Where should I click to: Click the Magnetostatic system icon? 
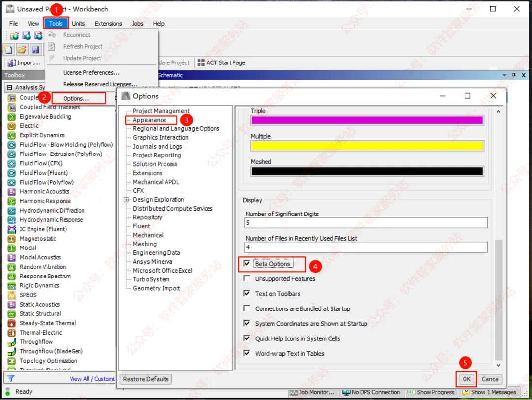pyautogui.click(x=11, y=239)
